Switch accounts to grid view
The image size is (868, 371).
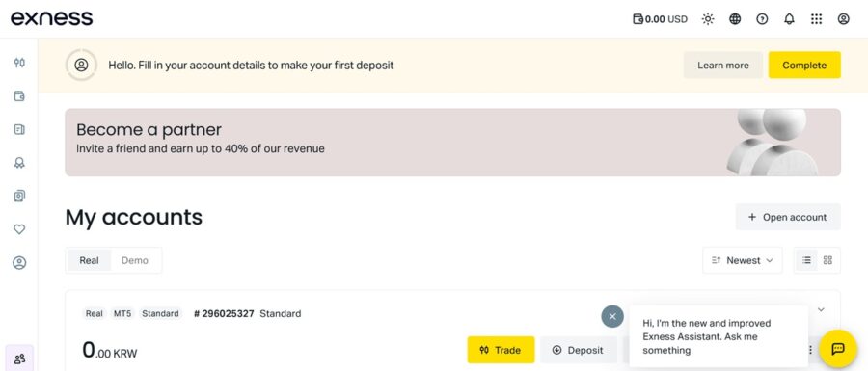[x=827, y=260]
